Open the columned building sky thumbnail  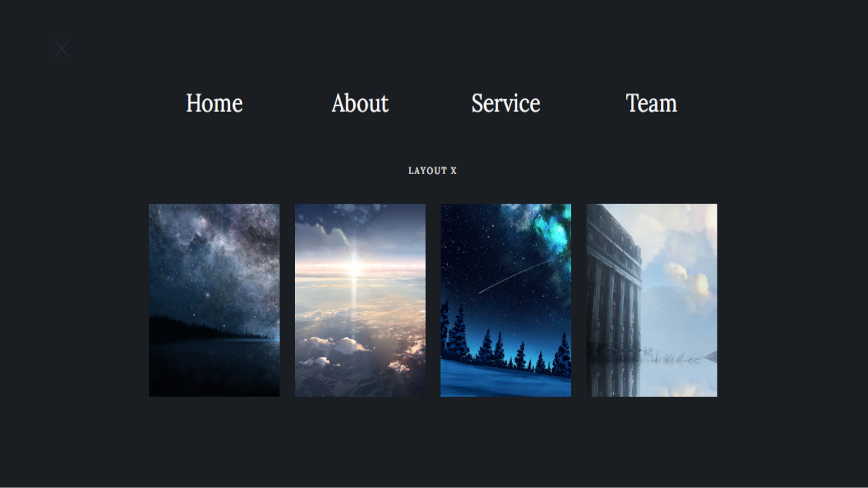(651, 300)
